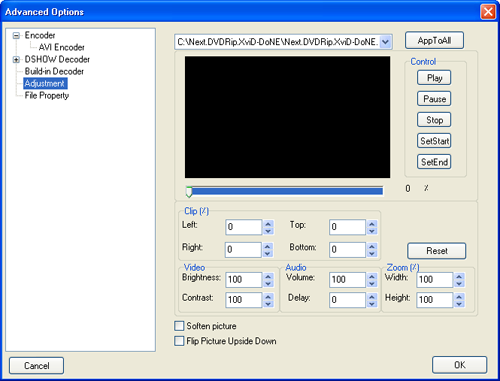Decrease Audio Delay with down arrow
This screenshot has width=500, height=381.
pos(372,304)
